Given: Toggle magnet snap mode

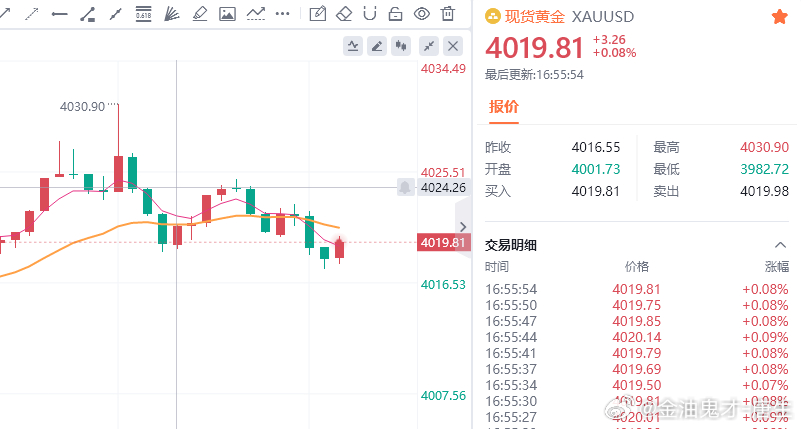Looking at the screenshot, I should click(x=370, y=14).
